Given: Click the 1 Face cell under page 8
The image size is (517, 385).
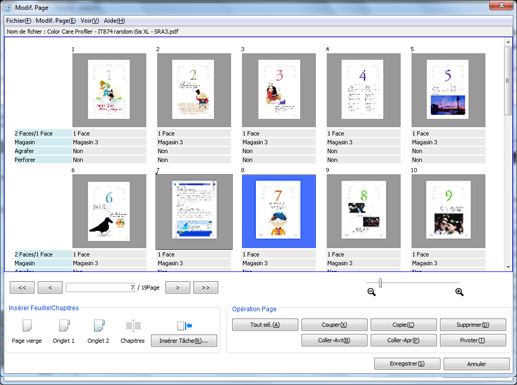Looking at the screenshot, I should (x=279, y=254).
